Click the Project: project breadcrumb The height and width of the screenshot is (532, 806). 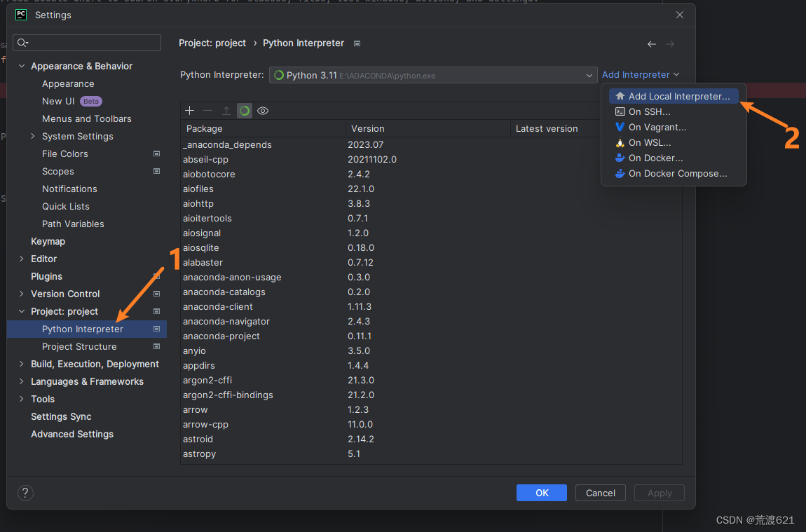coord(212,43)
